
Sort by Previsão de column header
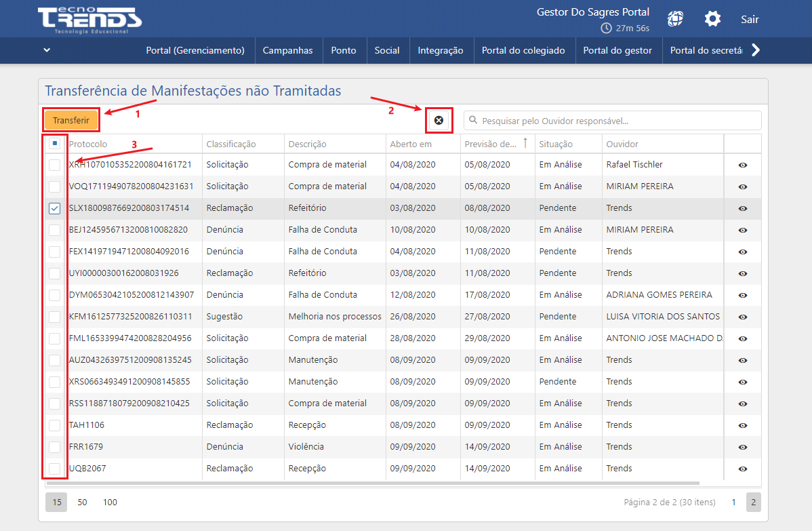pyautogui.click(x=490, y=144)
